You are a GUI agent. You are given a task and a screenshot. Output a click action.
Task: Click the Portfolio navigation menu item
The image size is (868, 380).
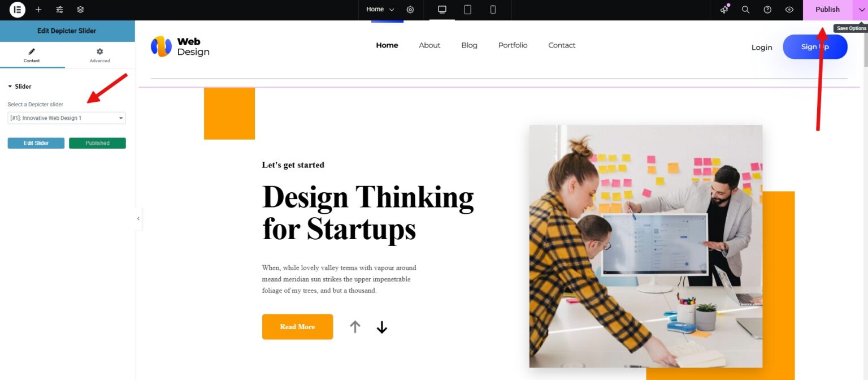point(512,45)
